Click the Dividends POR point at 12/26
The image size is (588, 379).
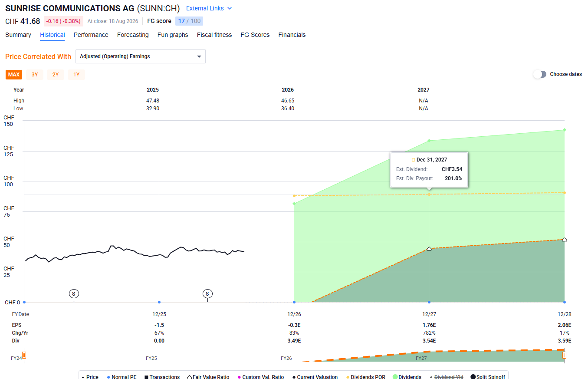(x=294, y=196)
